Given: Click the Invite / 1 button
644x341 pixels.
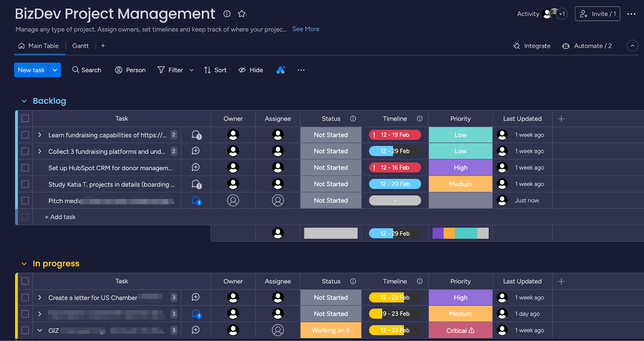Looking at the screenshot, I should 597,14.
